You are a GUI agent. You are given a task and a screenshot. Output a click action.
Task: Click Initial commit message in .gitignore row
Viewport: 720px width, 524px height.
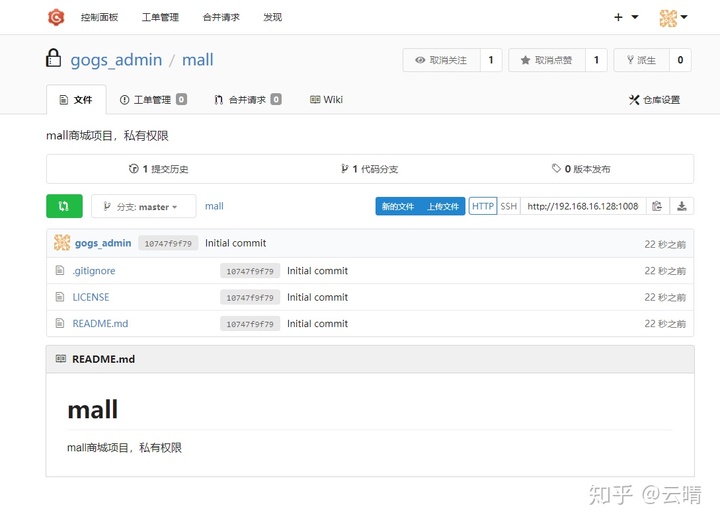[x=317, y=271]
